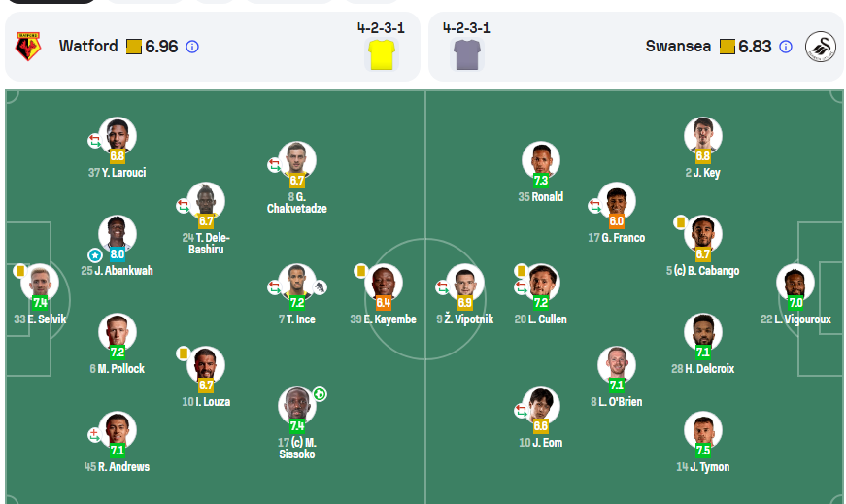Click Swansea's gray jersey icon
The height and width of the screenshot is (504, 846).
(x=467, y=53)
